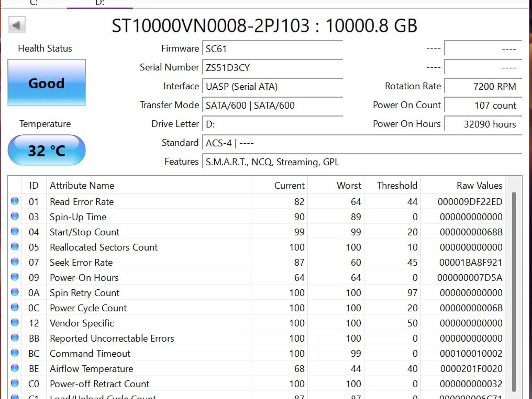
Task: Click the status dot for Power-On Hours row
Action: (x=15, y=277)
